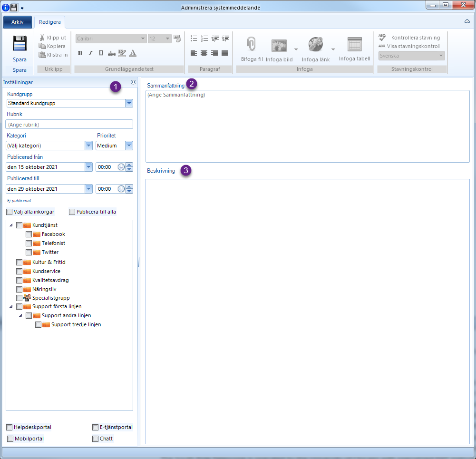
Task: Click the blue info icon in title bar
Action: click(x=5, y=7)
